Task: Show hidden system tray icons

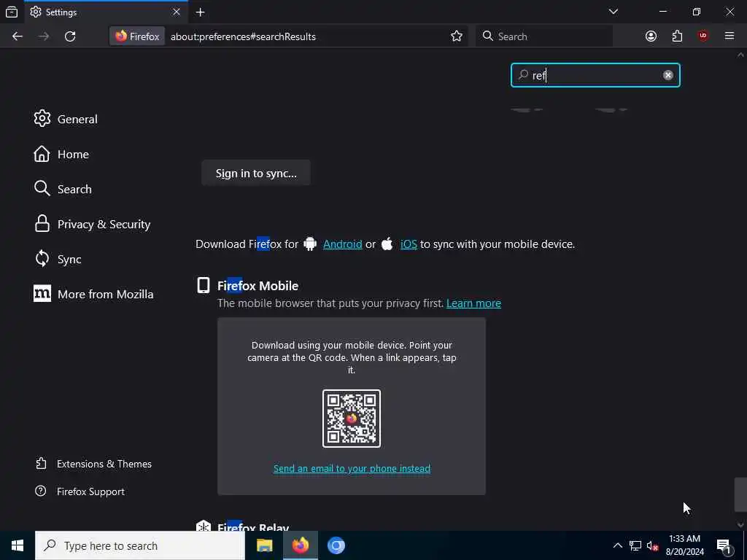Action: coord(617,545)
